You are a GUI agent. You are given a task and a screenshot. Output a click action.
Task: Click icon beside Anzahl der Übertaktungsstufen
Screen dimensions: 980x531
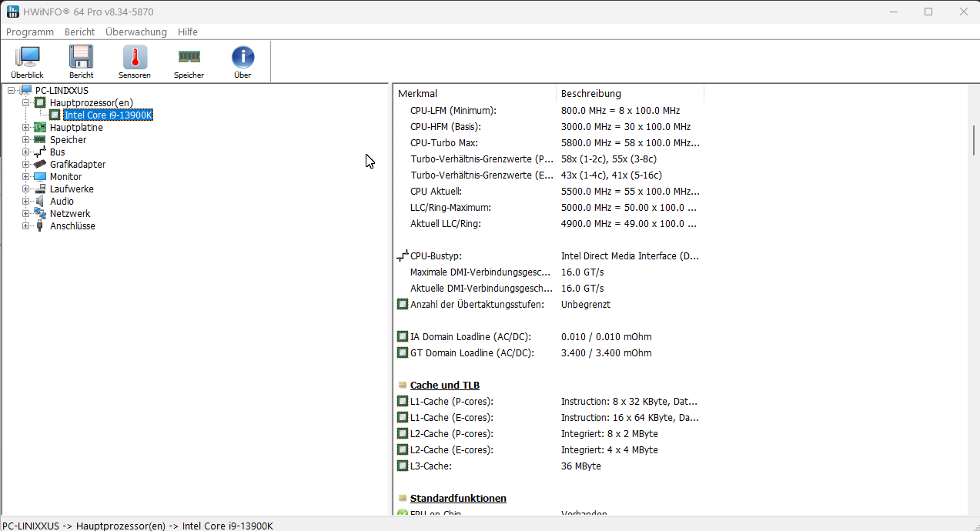pos(403,304)
